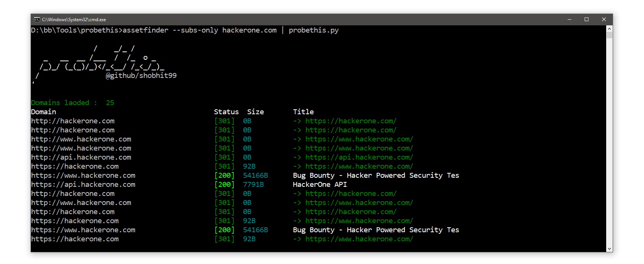Close the cmd.exe window
Screen dimensions: 644x264
click(x=604, y=20)
